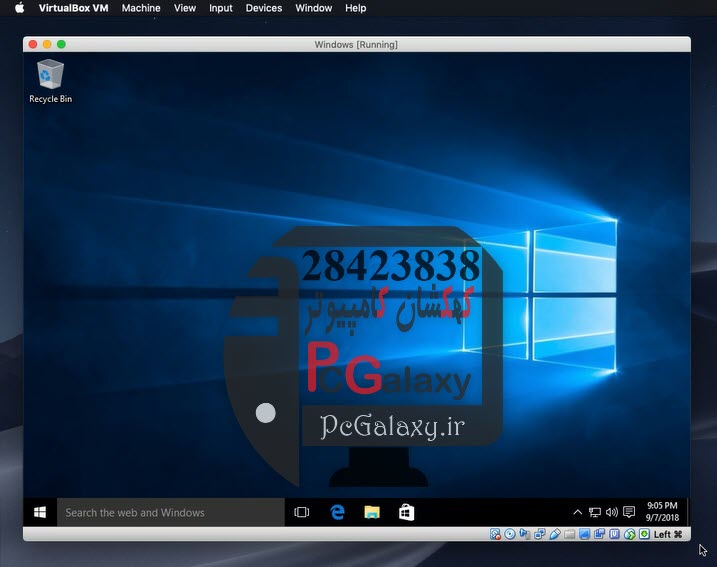Viewport: 717px width, 567px height.
Task: Click the VirtualBox hard disk activity icon
Action: pyautogui.click(x=495, y=534)
